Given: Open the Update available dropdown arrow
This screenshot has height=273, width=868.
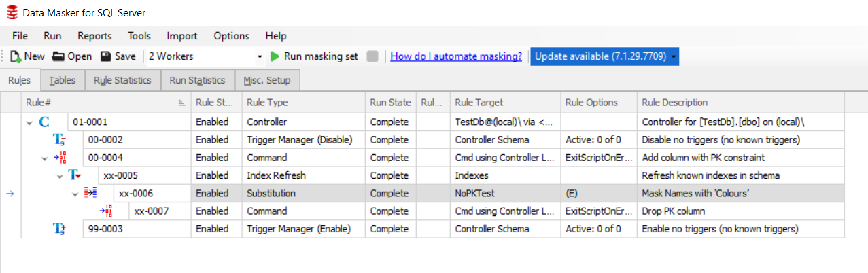Looking at the screenshot, I should coord(673,57).
